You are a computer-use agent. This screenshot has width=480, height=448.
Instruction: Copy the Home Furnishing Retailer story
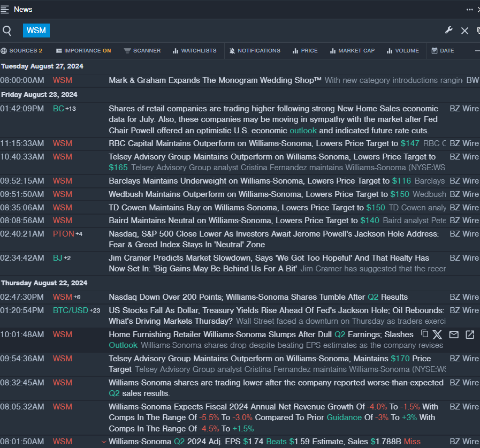[x=424, y=334]
